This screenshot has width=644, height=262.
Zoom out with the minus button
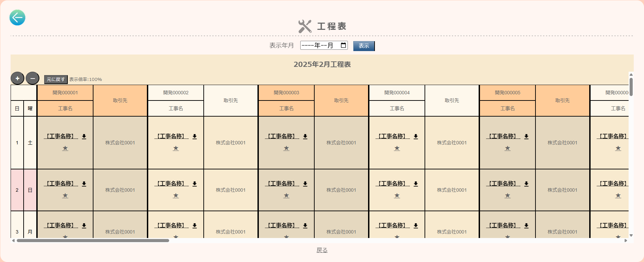(x=33, y=79)
